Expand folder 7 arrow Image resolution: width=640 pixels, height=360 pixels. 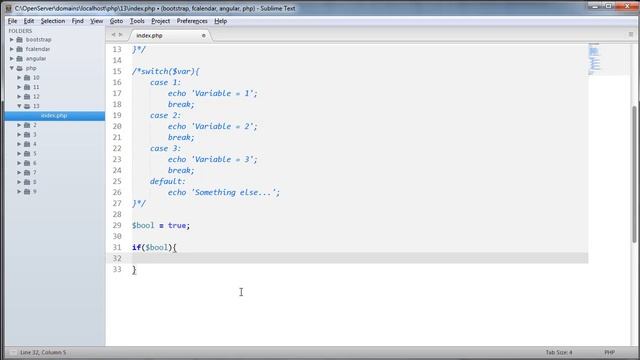tap(19, 173)
